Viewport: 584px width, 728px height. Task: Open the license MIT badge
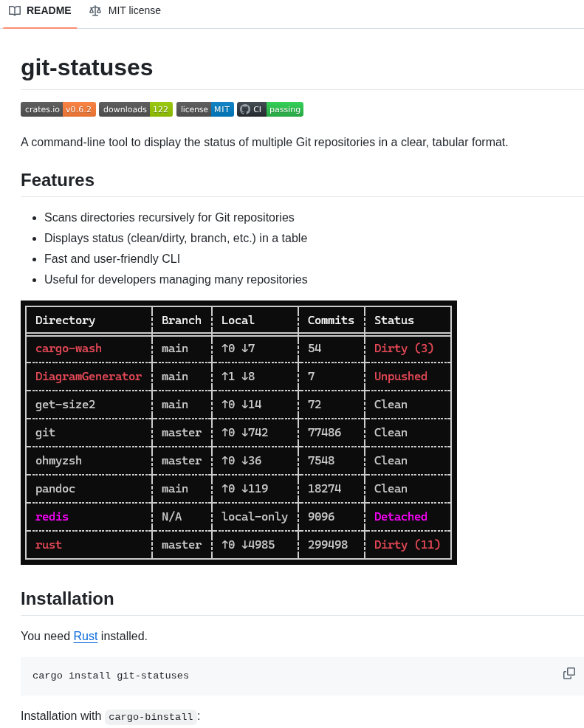tap(205, 109)
